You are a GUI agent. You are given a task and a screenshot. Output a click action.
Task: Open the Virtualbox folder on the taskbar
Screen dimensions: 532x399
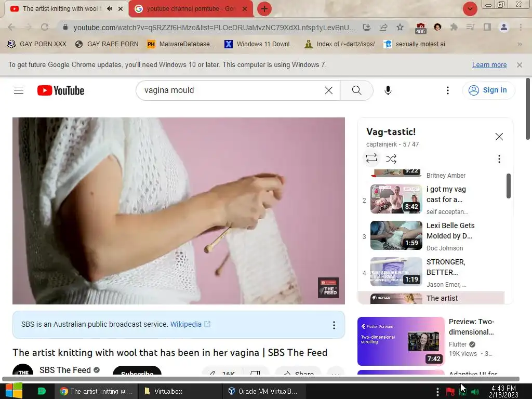click(180, 391)
